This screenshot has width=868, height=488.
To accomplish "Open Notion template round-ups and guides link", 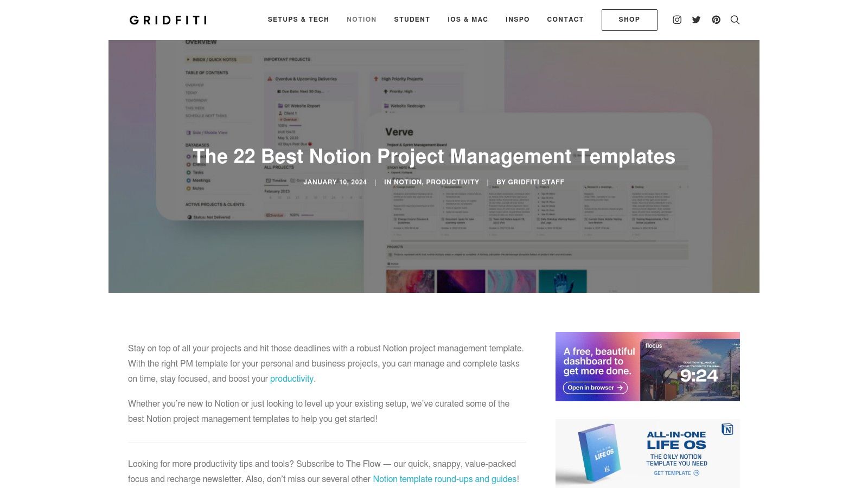I will [x=444, y=479].
